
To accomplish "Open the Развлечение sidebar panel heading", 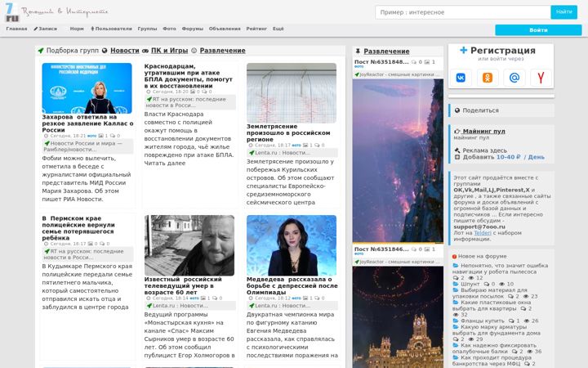I will (x=386, y=51).
